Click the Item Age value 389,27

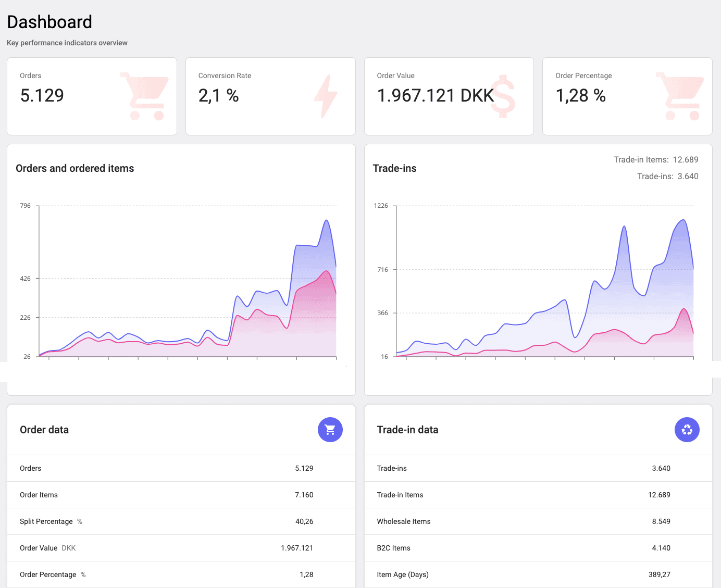[x=660, y=574]
